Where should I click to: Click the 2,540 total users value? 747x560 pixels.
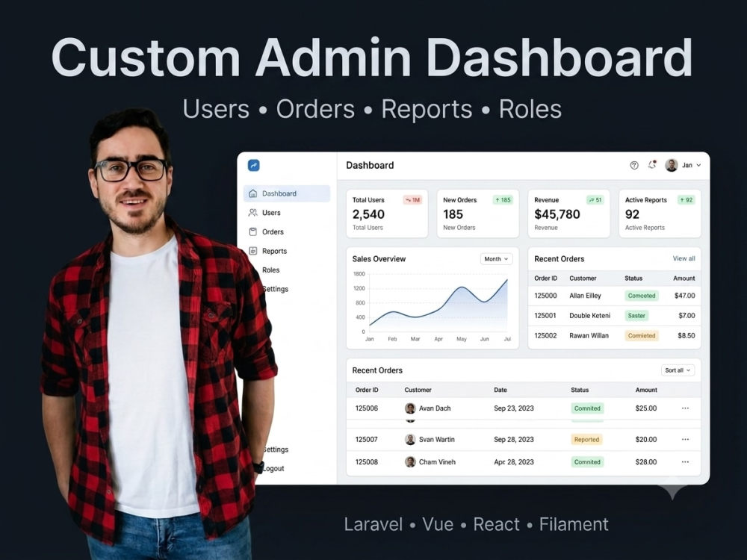tap(368, 214)
